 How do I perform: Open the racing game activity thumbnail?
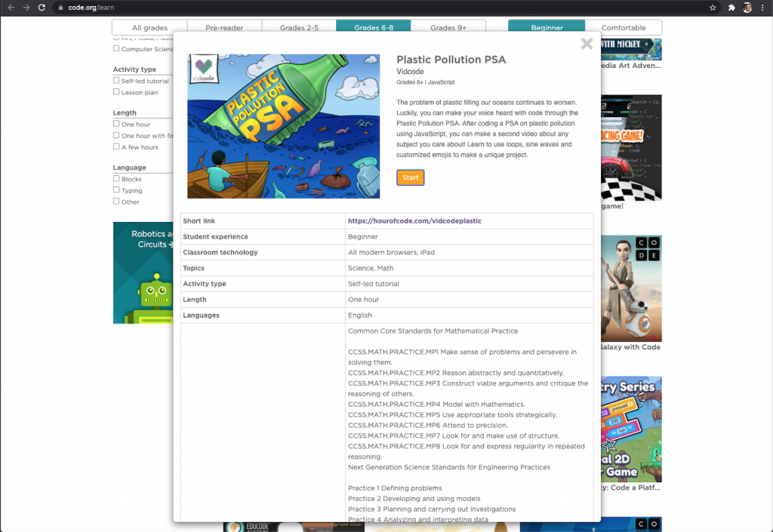coord(631,148)
